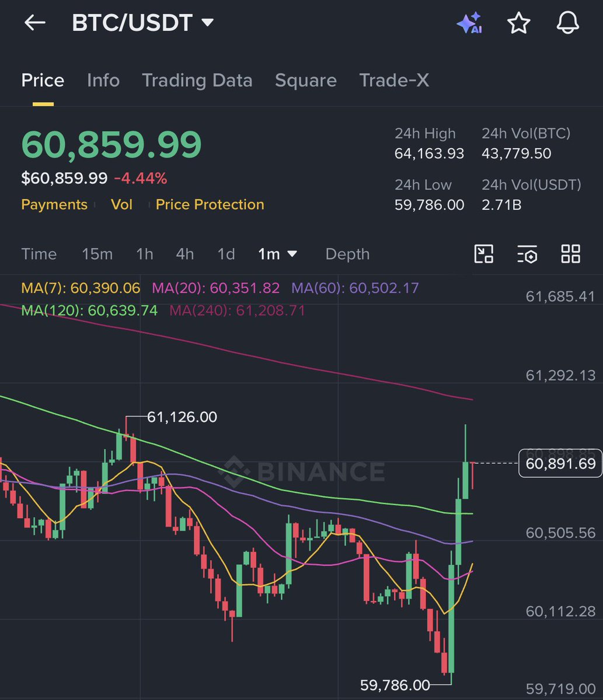Expand the BTC/USDT pair selector
Screen dimensions: 603x700
[x=142, y=23]
